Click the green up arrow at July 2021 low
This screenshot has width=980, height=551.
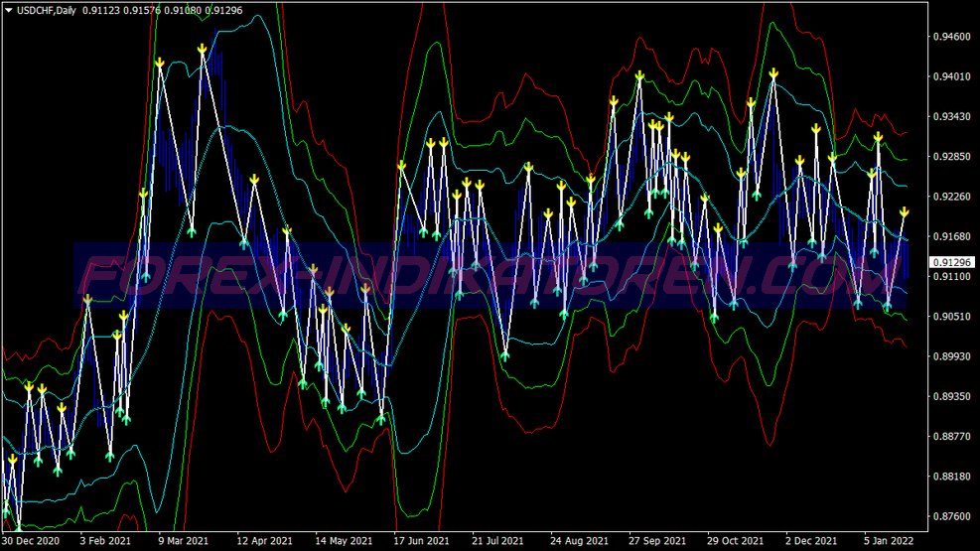click(505, 353)
